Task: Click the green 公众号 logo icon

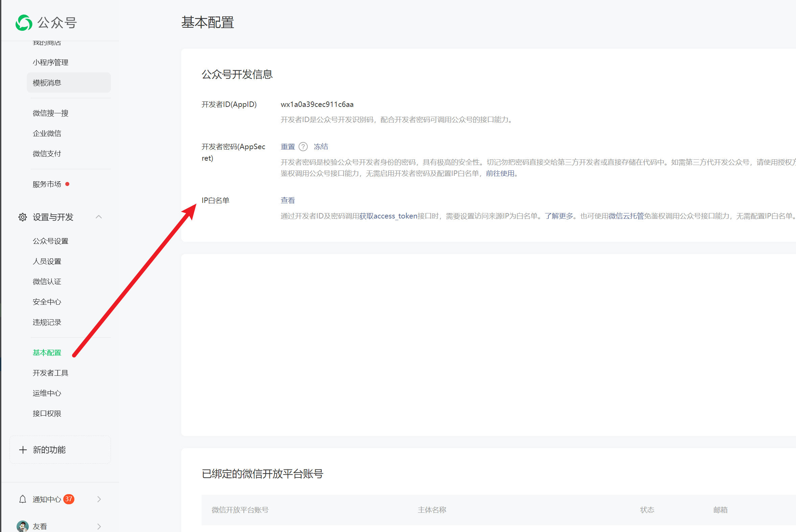Action: click(24, 23)
